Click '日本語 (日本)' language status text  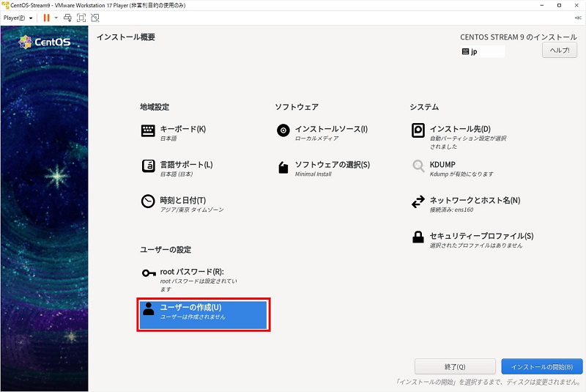(176, 174)
